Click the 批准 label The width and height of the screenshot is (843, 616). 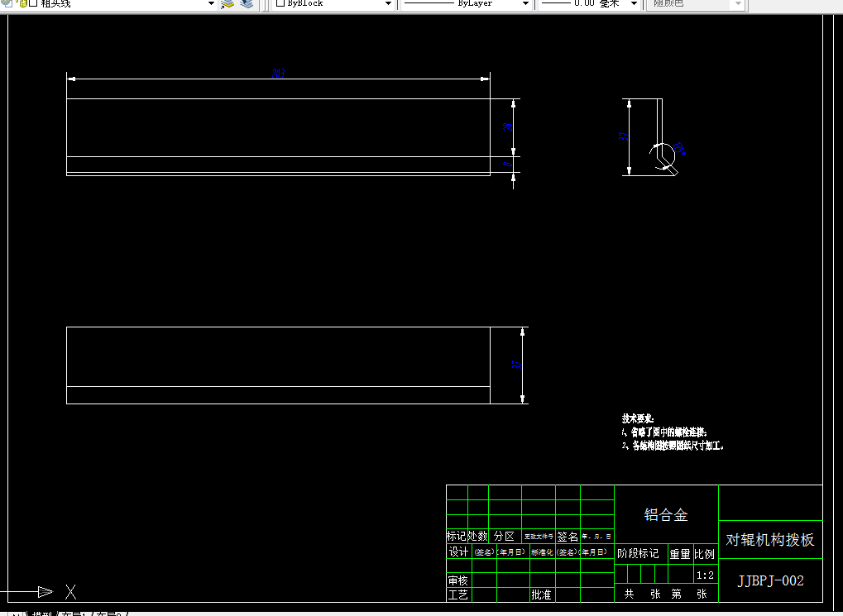pyautogui.click(x=541, y=595)
